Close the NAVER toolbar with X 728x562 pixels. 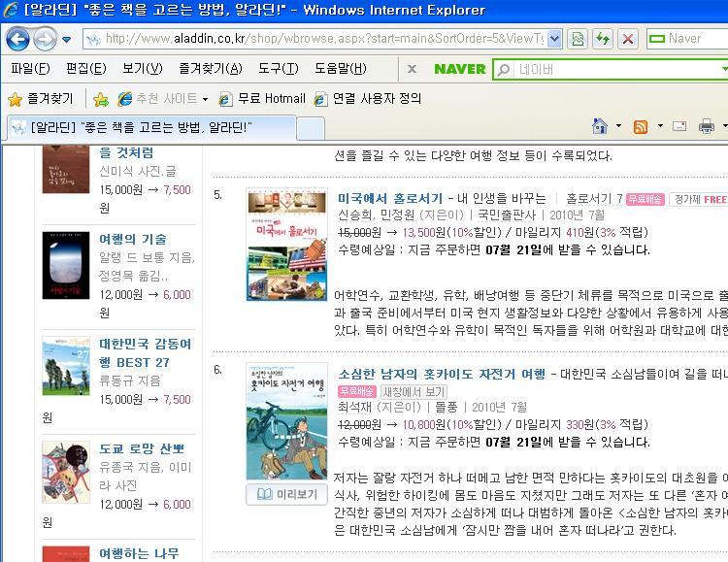pyautogui.click(x=412, y=69)
